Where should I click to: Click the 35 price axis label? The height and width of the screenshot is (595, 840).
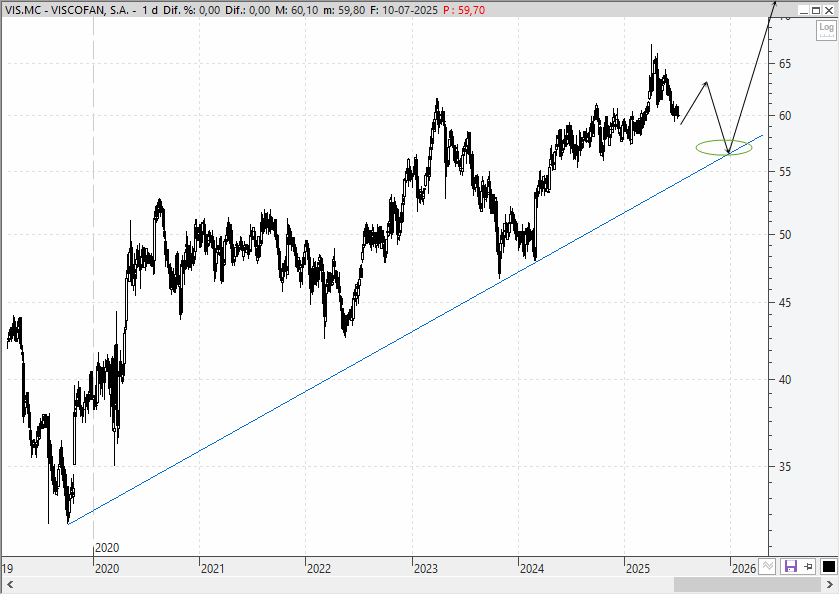click(x=785, y=467)
